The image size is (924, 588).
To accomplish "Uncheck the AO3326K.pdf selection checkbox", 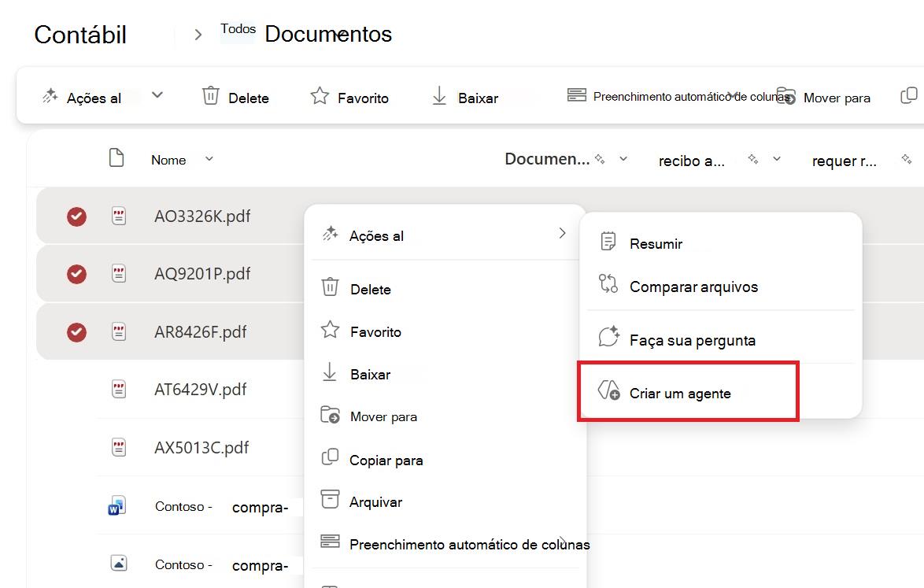I will tap(76, 216).
